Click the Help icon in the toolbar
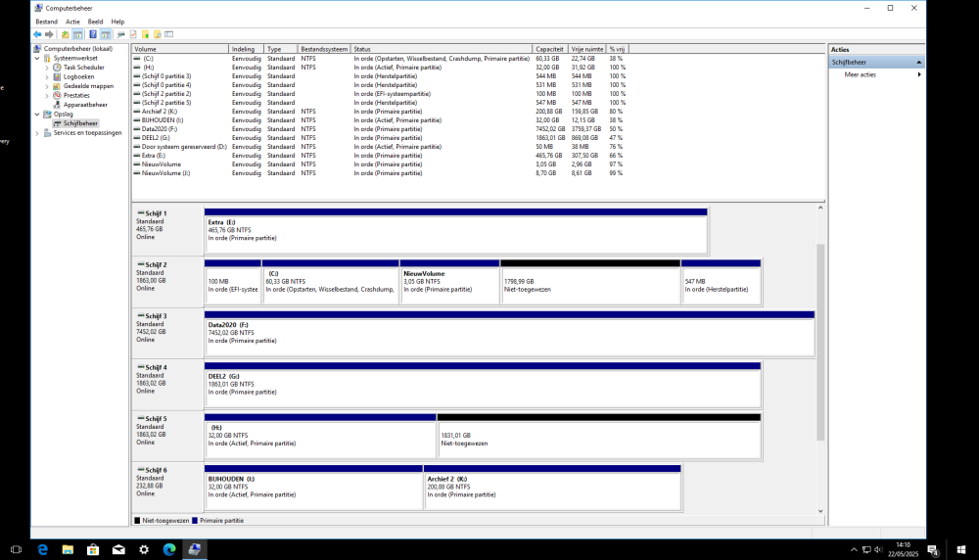 click(x=92, y=34)
